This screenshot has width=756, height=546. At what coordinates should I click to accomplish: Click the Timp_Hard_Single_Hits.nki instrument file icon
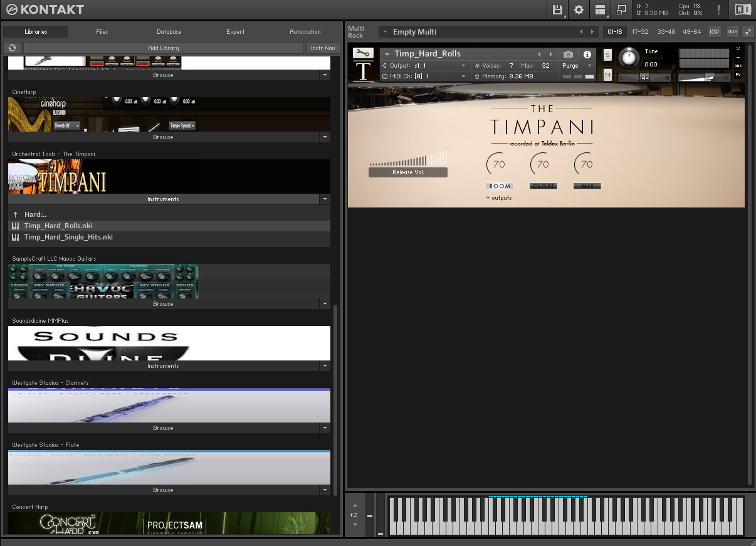coord(16,237)
